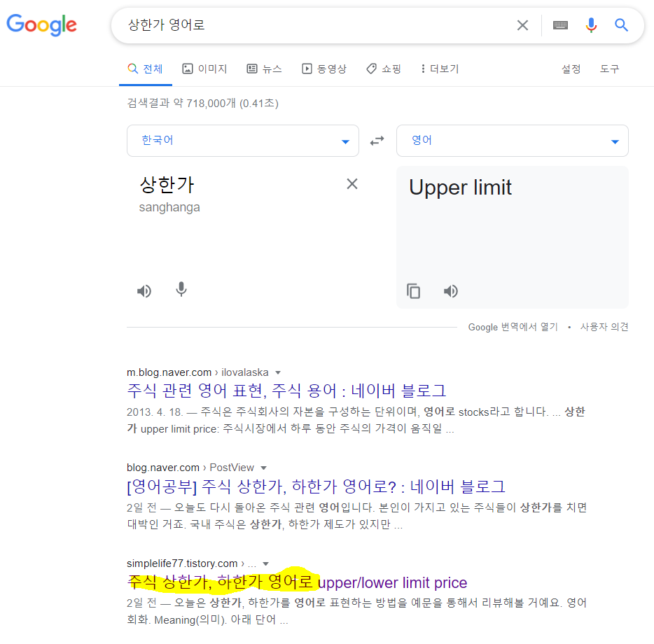Open result 주식 상한가, 하한가 영어로 upper/lower limit price
Screen dimensions: 654x644
coord(297,582)
